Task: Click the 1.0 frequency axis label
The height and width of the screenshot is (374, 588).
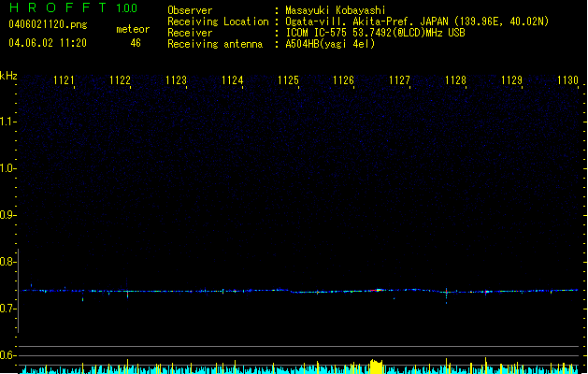Action: pyautogui.click(x=7, y=168)
